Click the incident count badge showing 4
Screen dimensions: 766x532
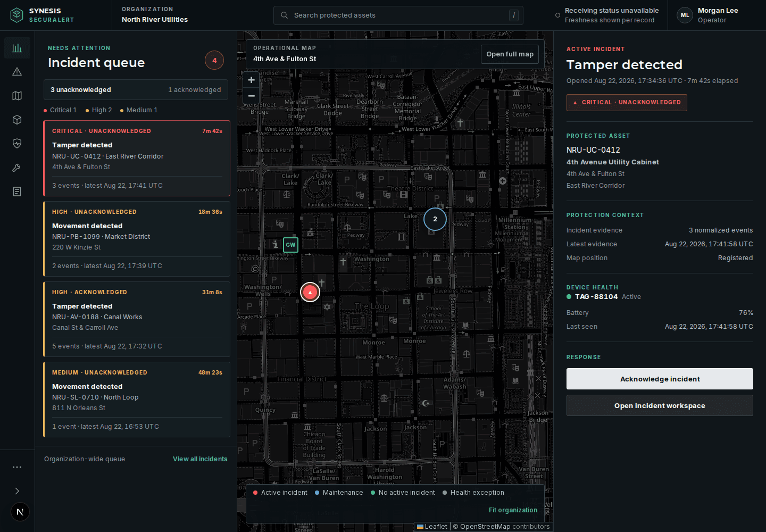point(214,60)
